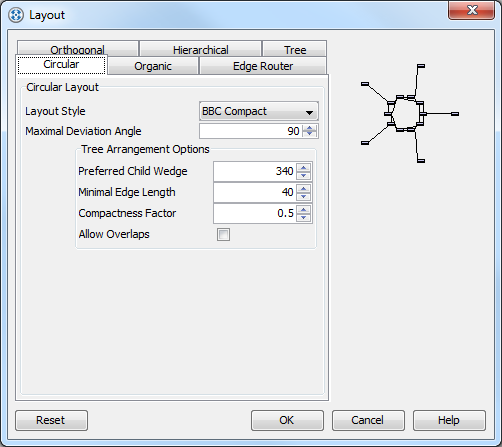Image resolution: width=502 pixels, height=447 pixels.
Task: Close the Layout dialog window
Action: tap(471, 10)
